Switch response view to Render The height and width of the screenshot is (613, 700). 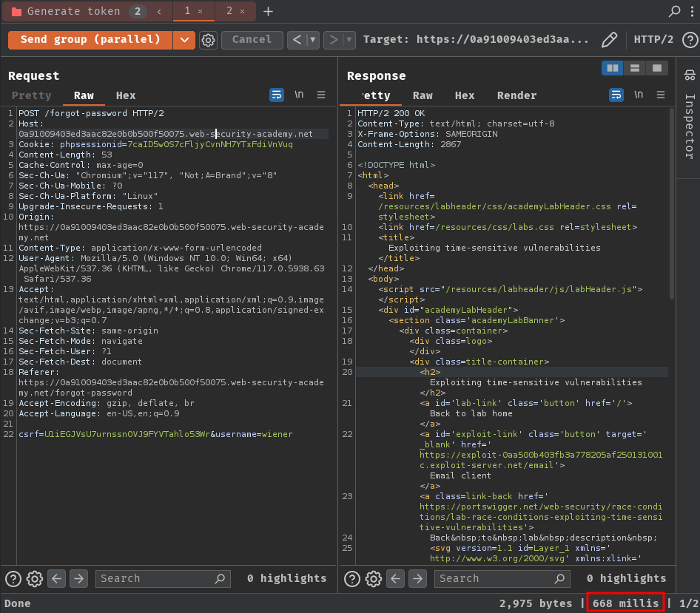(x=517, y=95)
